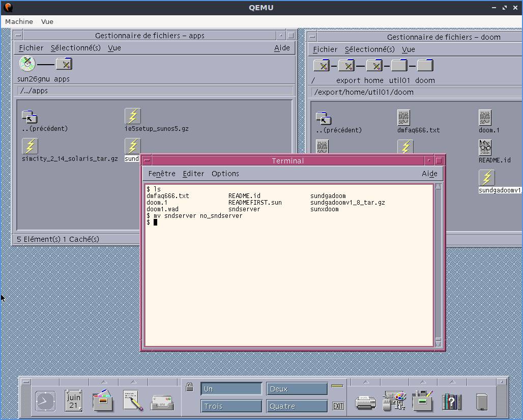Open Fenêtre menu in Terminal
This screenshot has height=420, width=523.
pyautogui.click(x=162, y=174)
